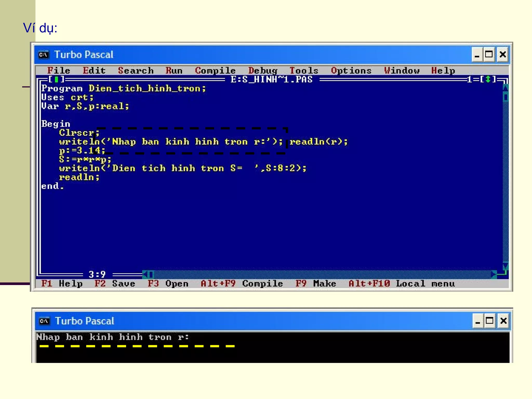Click horizontal scrollbar right arrow

(493, 274)
